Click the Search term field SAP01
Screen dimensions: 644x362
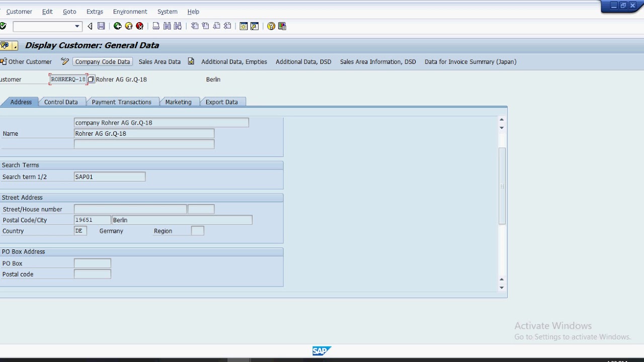coord(110,177)
